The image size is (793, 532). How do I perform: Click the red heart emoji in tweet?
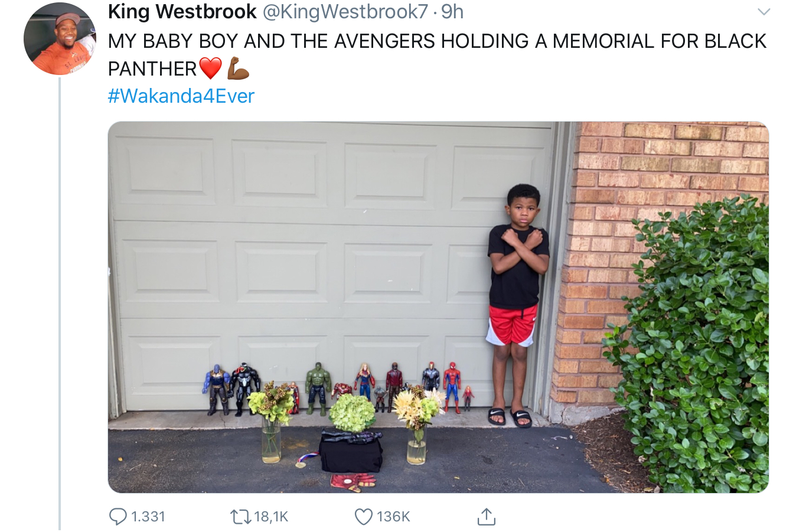click(x=210, y=68)
